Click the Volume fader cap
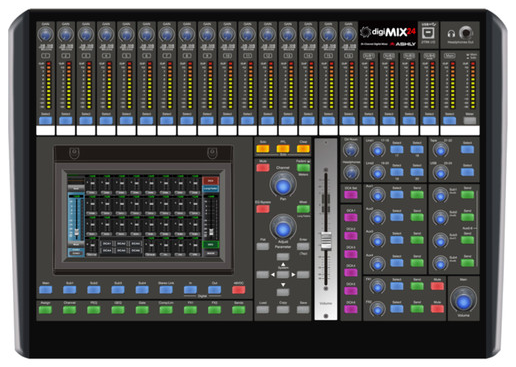The image size is (516, 367). coord(326,241)
